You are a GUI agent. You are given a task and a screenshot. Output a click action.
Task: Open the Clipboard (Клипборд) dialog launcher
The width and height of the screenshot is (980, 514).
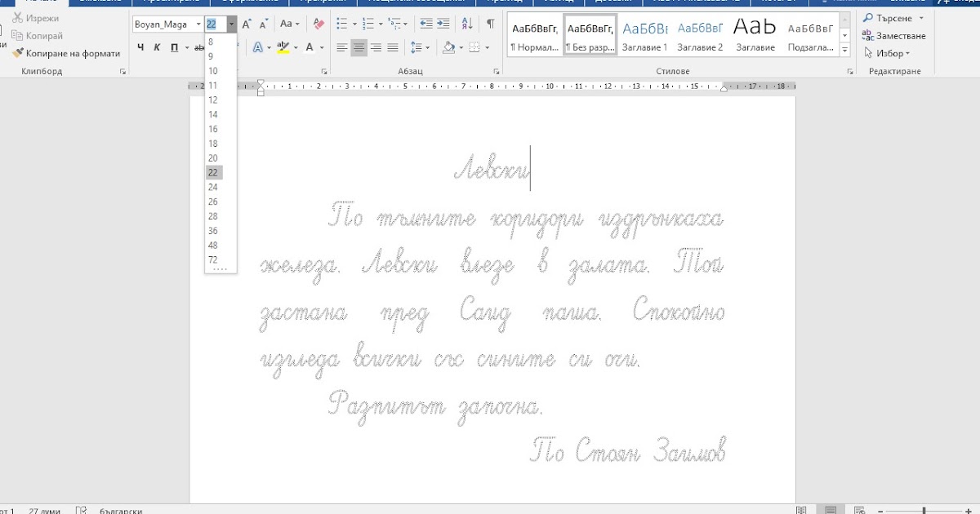coord(122,72)
